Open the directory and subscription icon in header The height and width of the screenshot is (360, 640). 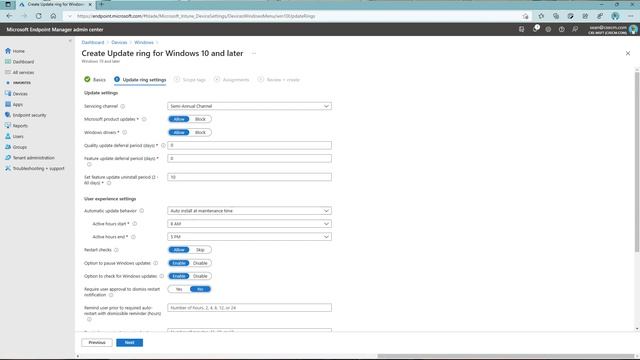click(x=521, y=29)
